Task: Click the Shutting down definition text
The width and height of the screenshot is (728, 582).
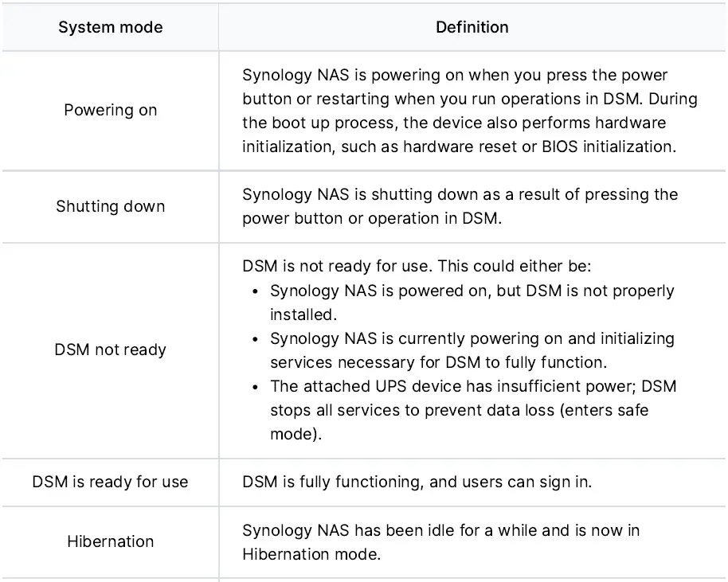Action: point(460,206)
